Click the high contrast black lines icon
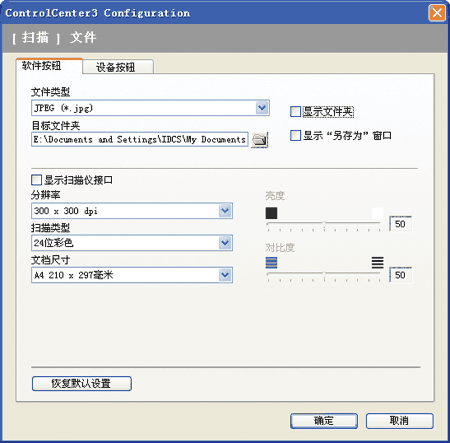This screenshot has height=443, width=450. coord(378,263)
